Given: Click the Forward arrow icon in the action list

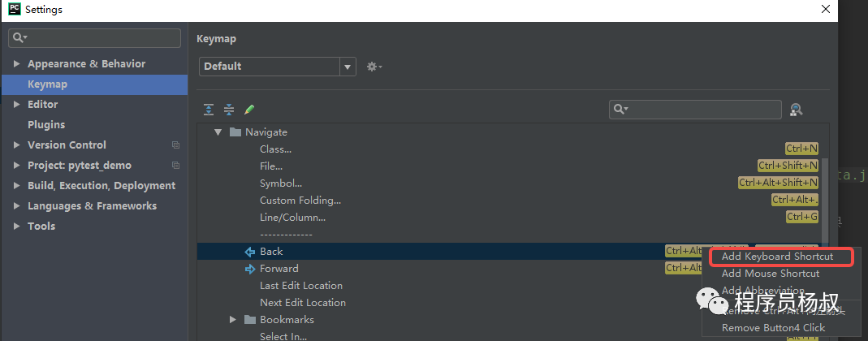Looking at the screenshot, I should click(x=250, y=269).
